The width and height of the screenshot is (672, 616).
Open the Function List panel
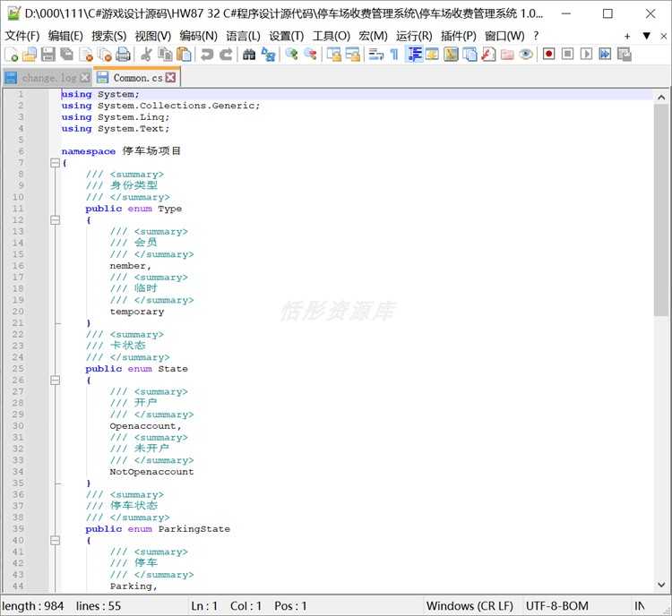point(488,55)
